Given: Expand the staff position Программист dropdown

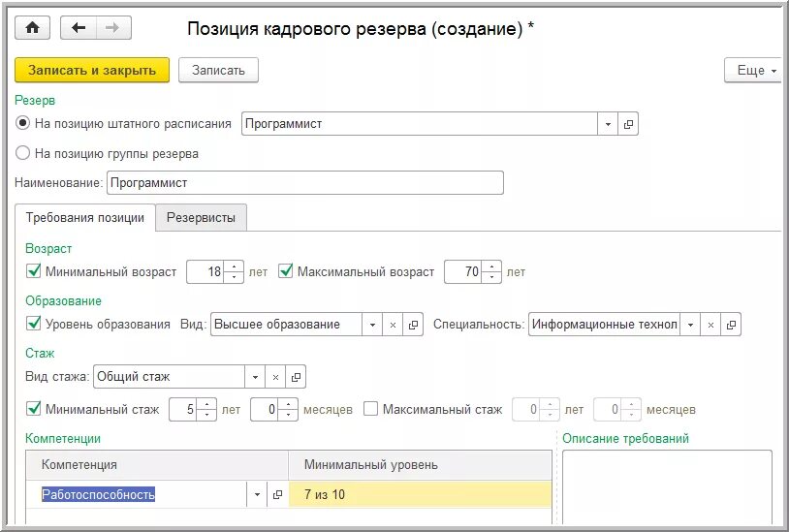Looking at the screenshot, I should coord(608,124).
